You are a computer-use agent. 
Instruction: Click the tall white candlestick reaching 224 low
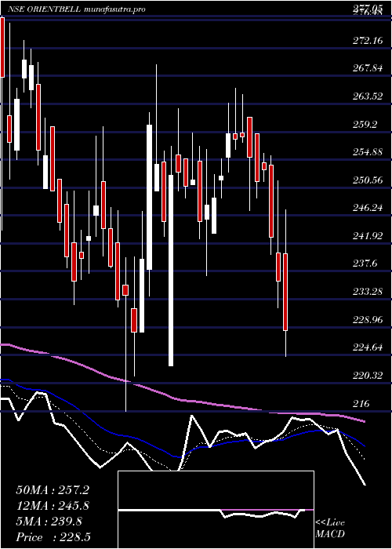(x=171, y=271)
